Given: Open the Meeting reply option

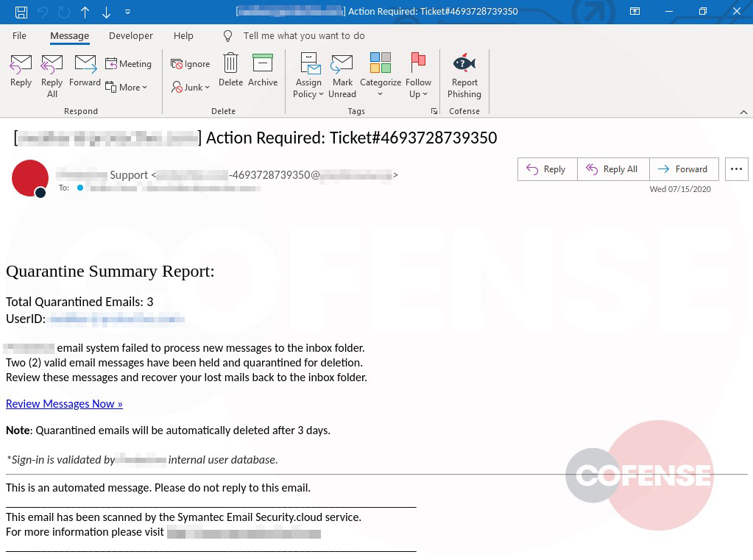Looking at the screenshot, I should 128,64.
